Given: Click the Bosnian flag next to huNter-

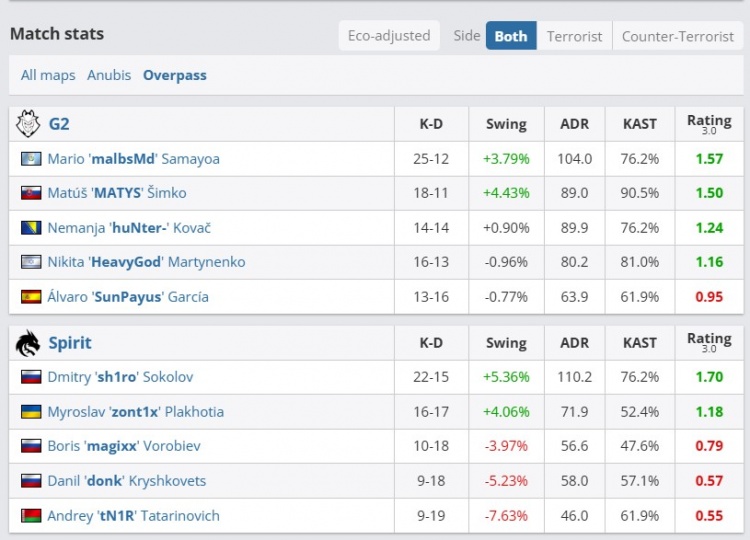Looking at the screenshot, I should click(31, 228).
